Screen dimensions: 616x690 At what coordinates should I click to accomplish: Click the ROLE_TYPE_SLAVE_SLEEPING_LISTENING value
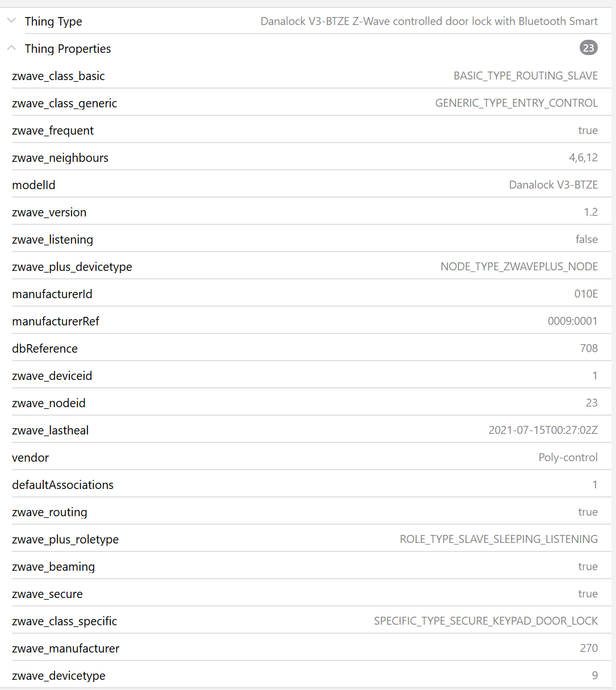pos(498,540)
